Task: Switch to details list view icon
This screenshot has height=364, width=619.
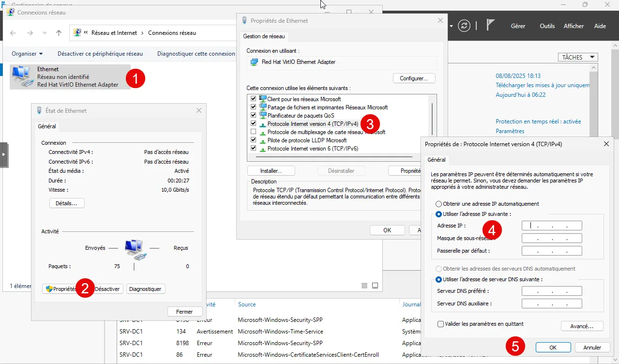Action: (364, 286)
